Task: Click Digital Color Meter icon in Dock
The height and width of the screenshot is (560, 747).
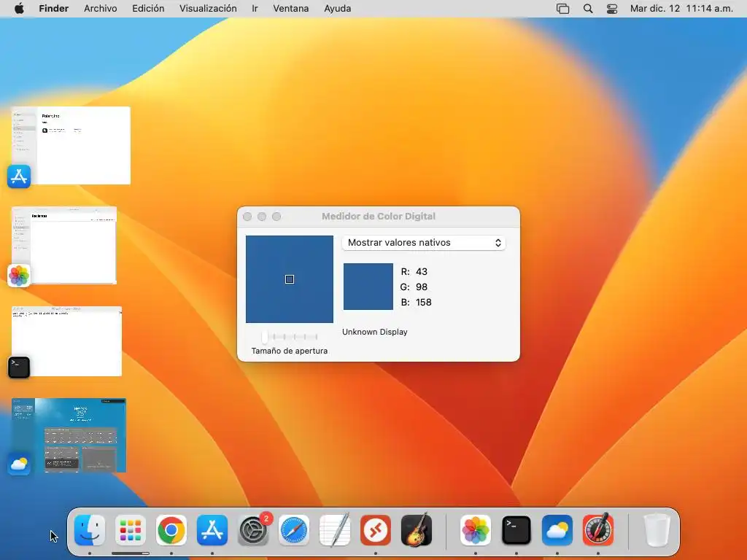Action: 598,530
